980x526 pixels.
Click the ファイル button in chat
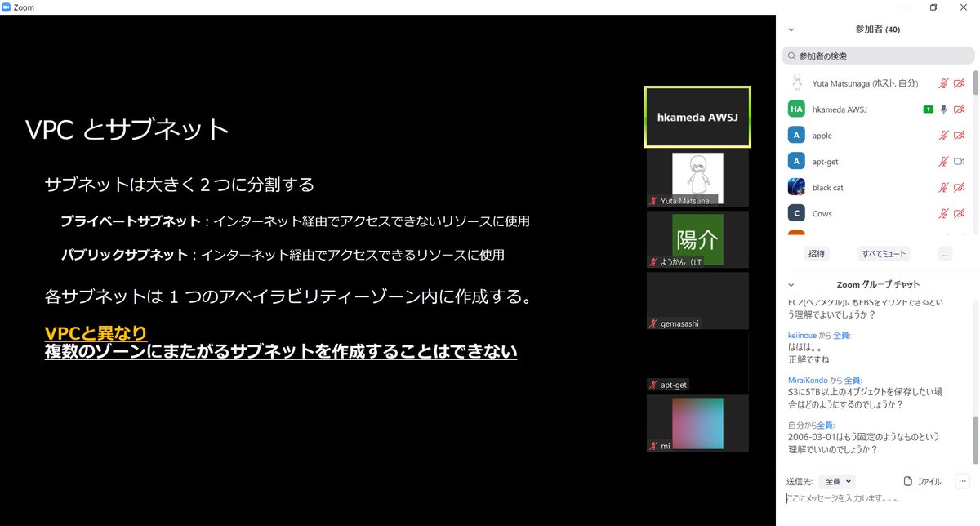[923, 482]
